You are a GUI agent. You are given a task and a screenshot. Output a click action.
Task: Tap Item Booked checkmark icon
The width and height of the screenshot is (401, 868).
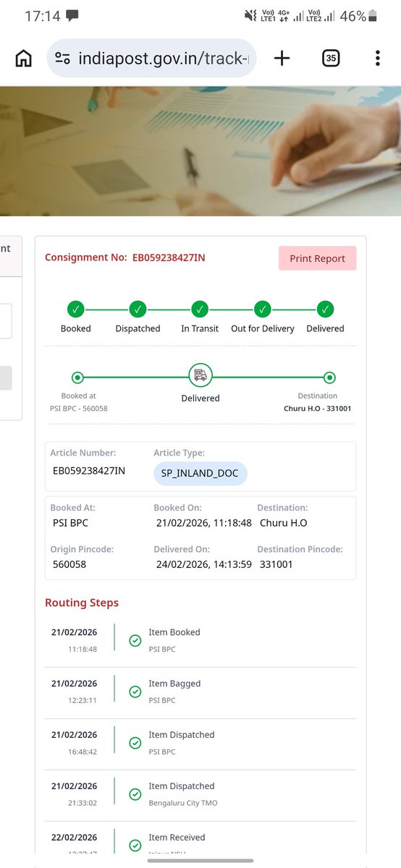tap(135, 640)
